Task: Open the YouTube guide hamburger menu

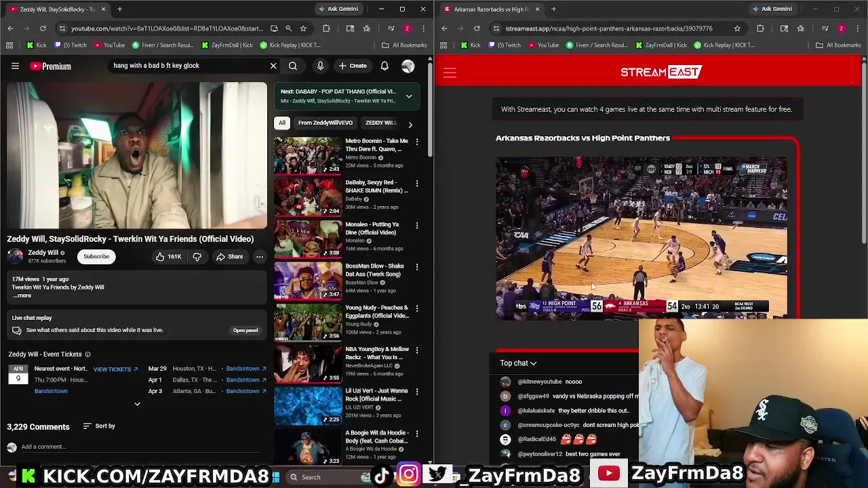Action: (15, 66)
